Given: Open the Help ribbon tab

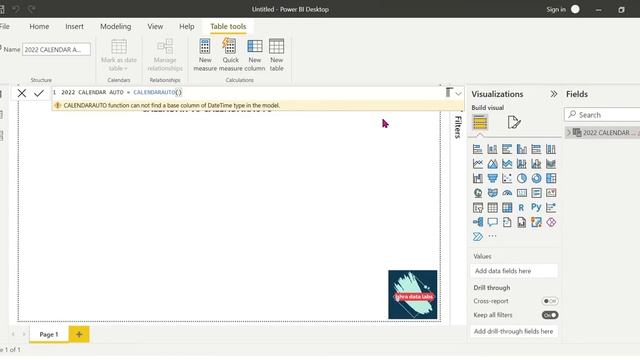Looking at the screenshot, I should pos(187,27).
